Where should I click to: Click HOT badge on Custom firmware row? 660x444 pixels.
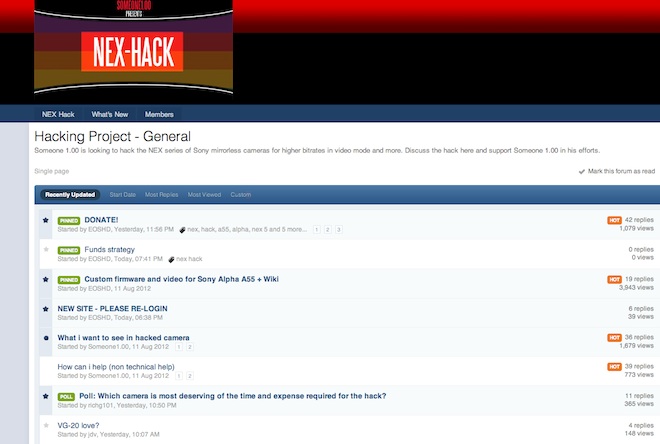tap(614, 279)
